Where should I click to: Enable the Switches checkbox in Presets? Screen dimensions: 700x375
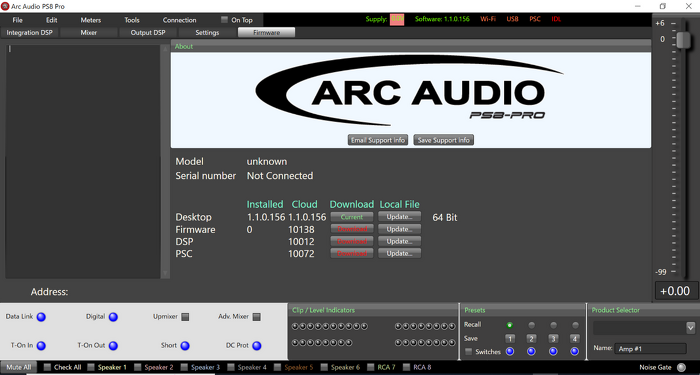[468, 352]
